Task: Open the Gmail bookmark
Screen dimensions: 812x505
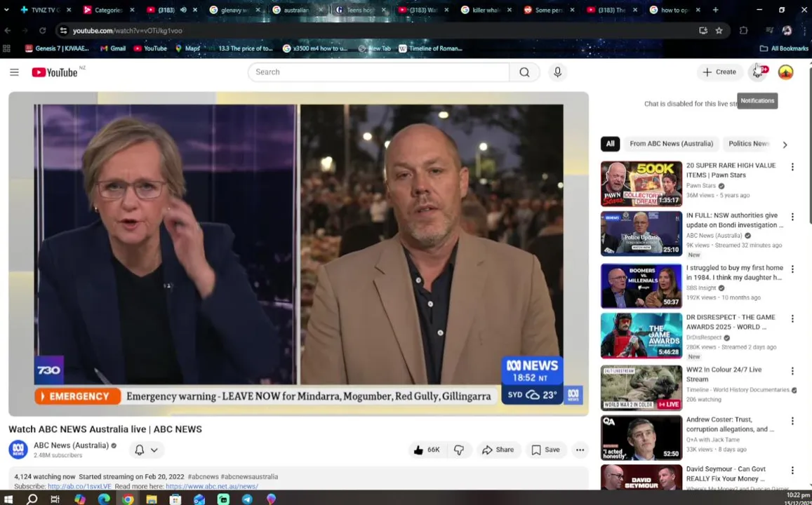Action: (113, 48)
